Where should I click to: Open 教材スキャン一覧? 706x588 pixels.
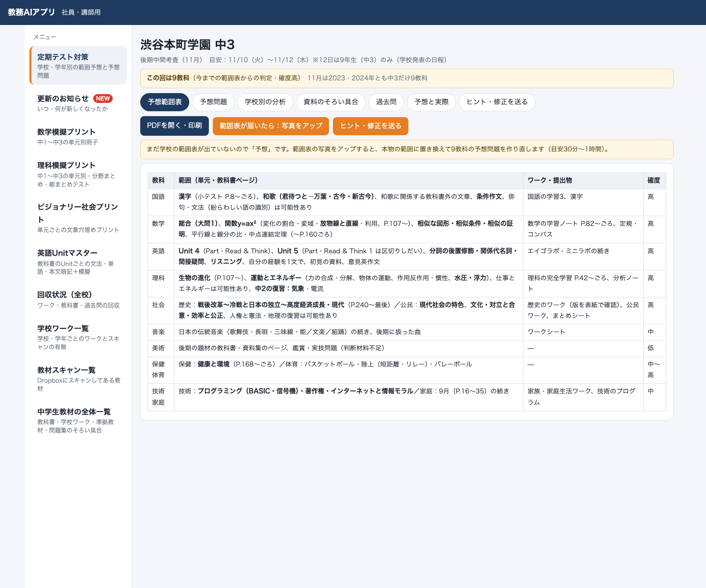78,379
